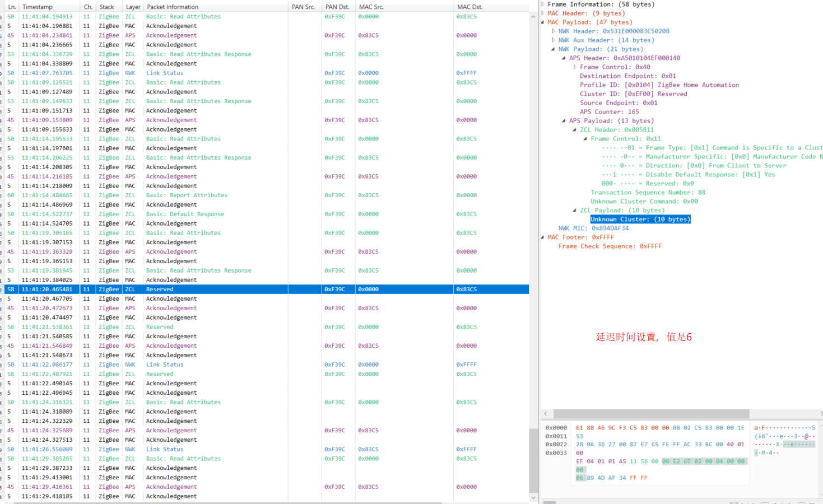Viewport: 823px width, 504px height.
Task: Select Read Attributes packet at 11:41:29.385265
Action: [x=267, y=459]
